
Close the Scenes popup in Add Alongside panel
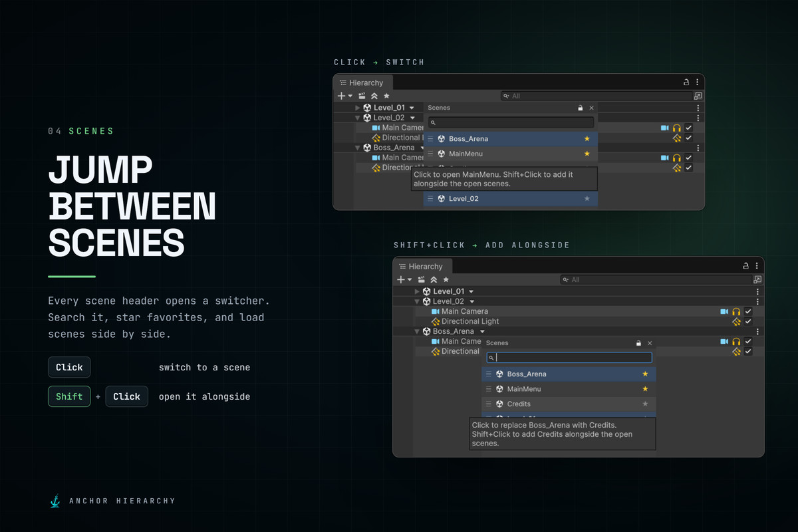[x=650, y=343]
